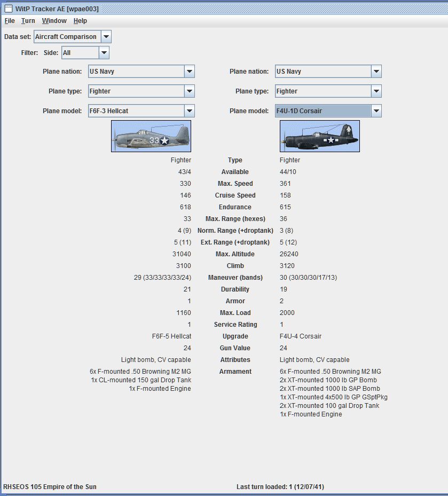The height and width of the screenshot is (496, 448).
Task: Click the Hellcat endurance value 618
Action: (x=185, y=207)
